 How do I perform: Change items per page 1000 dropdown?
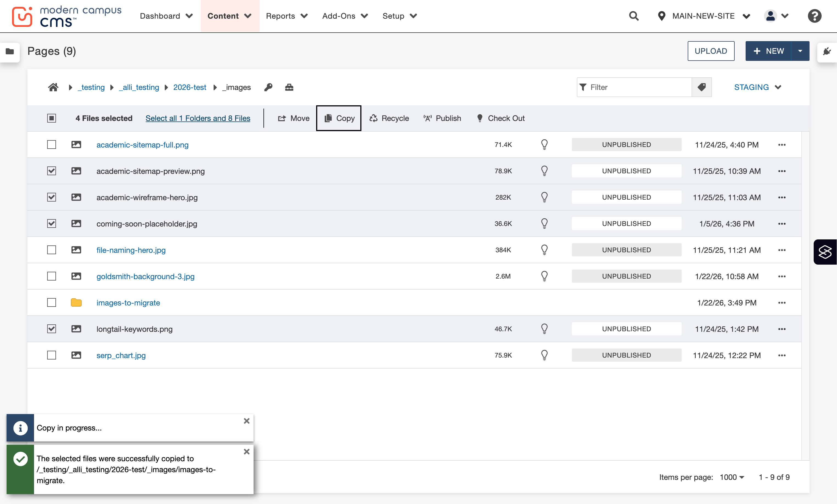pos(732,477)
